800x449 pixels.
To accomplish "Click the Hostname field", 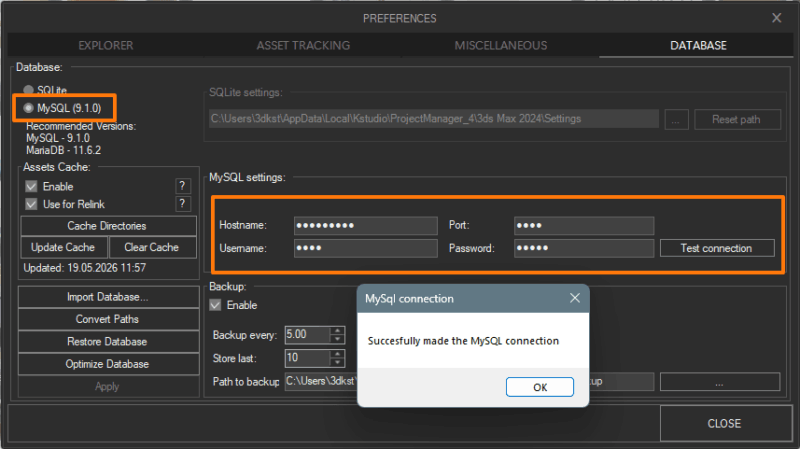I will (x=366, y=226).
